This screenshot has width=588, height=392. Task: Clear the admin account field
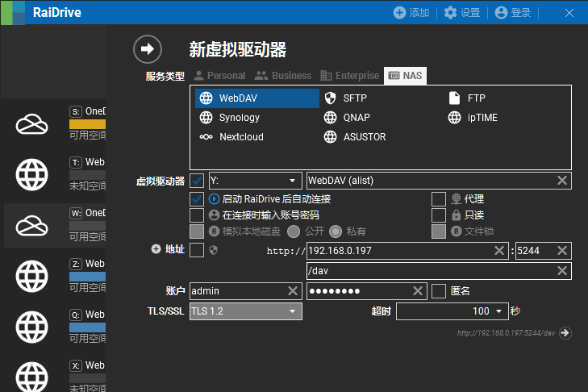[293, 290]
